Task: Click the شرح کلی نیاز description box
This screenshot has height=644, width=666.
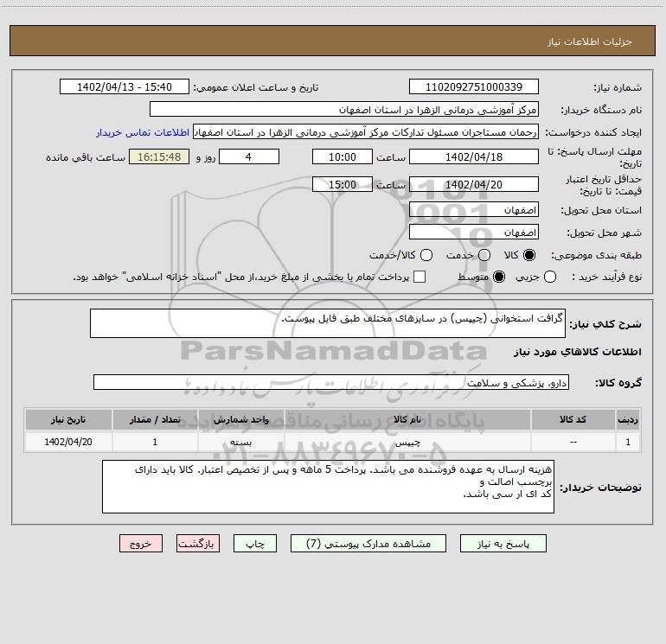Action: (x=328, y=323)
